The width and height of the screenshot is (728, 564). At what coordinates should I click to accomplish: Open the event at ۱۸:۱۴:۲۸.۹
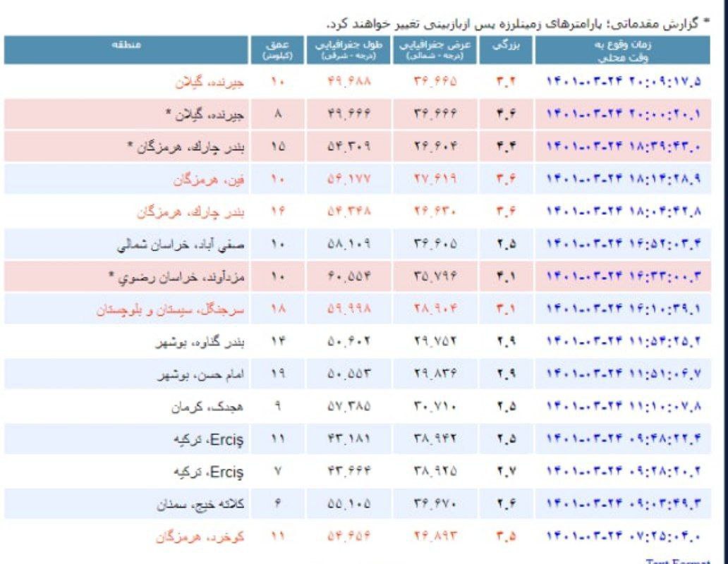pos(623,179)
